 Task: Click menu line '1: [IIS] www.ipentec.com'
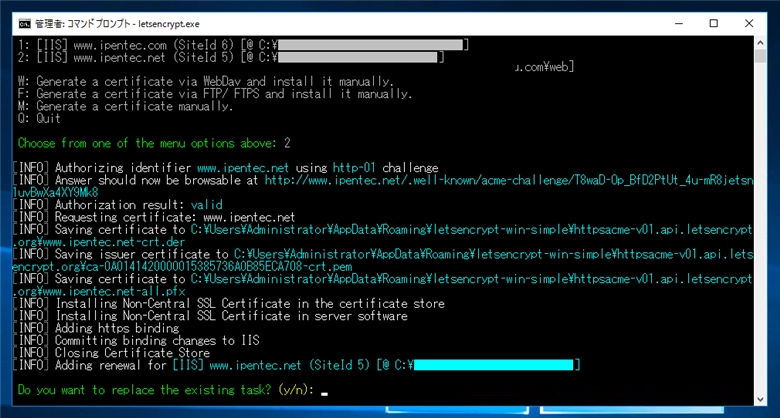click(243, 45)
